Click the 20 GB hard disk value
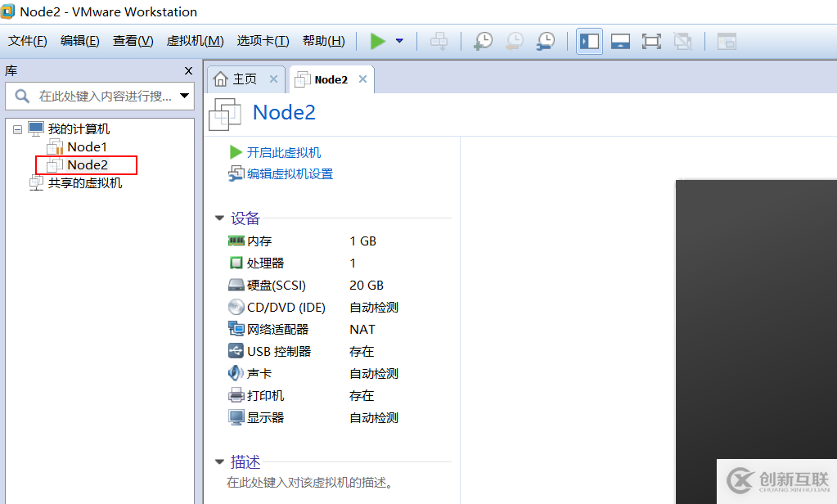 367,286
